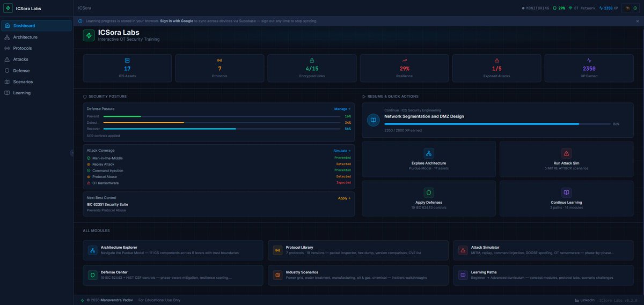Click the Exposed Attacks warning icon
Image resolution: width=644 pixels, height=305 pixels.
pyautogui.click(x=497, y=61)
